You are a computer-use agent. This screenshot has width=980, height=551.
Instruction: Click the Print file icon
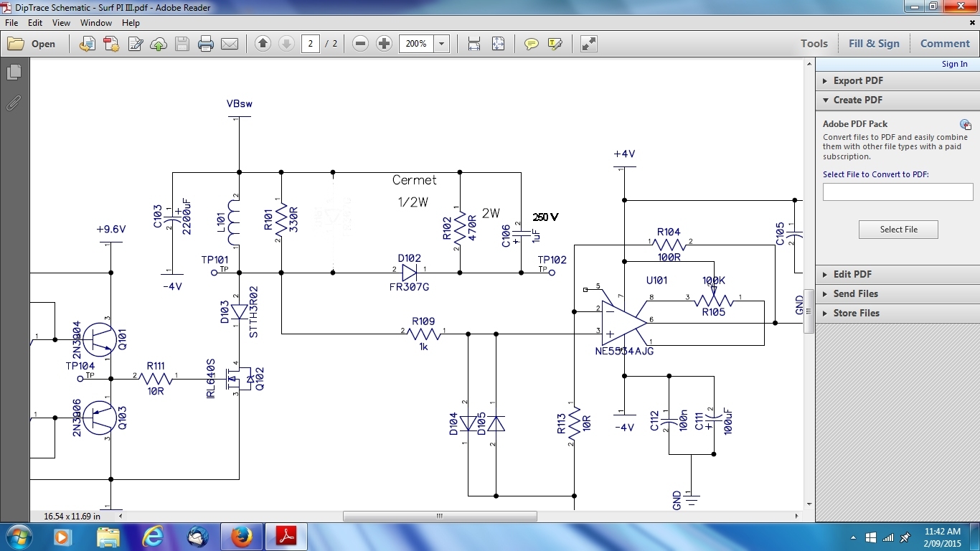tap(206, 44)
